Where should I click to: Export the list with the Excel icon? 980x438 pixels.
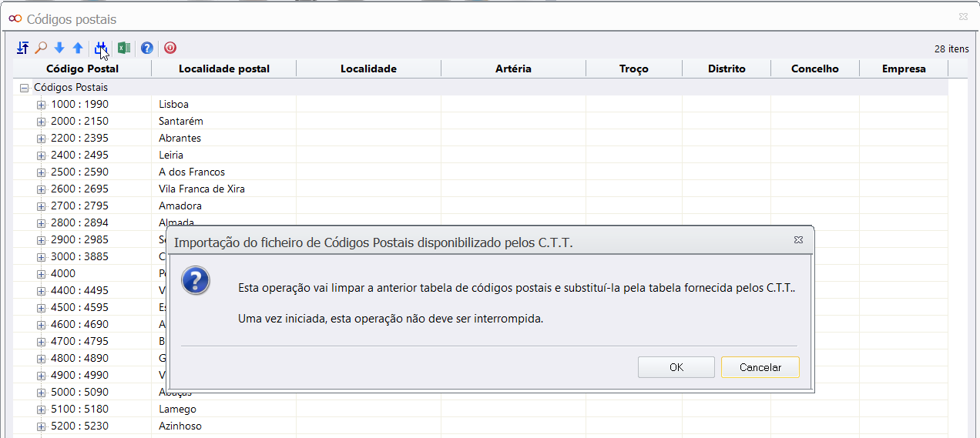(x=124, y=48)
